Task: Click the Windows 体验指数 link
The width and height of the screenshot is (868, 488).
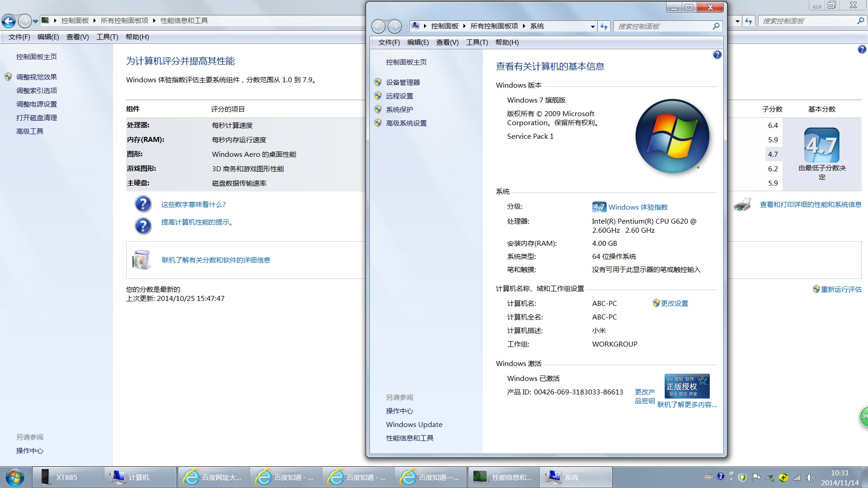Action: tap(638, 207)
